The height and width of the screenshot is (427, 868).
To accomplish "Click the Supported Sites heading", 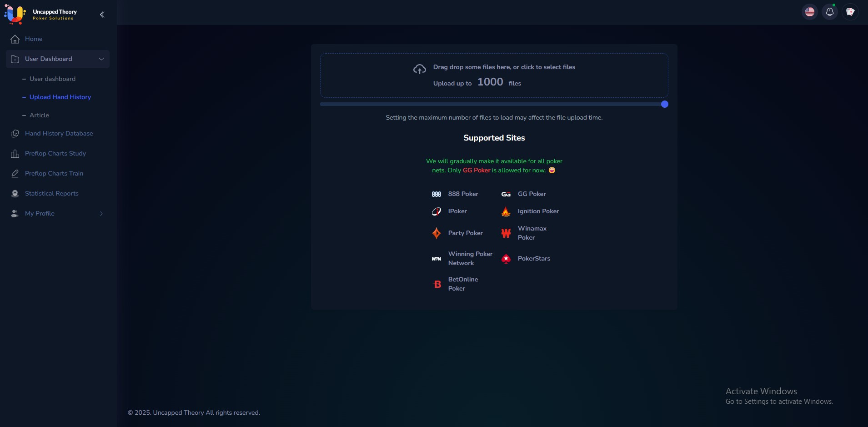I will [494, 138].
